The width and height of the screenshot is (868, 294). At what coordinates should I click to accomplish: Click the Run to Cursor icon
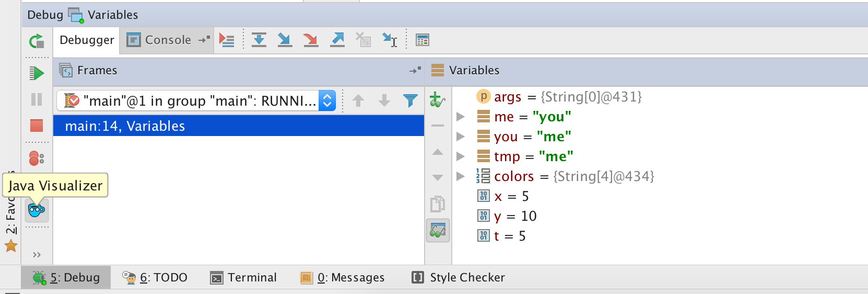(390, 40)
